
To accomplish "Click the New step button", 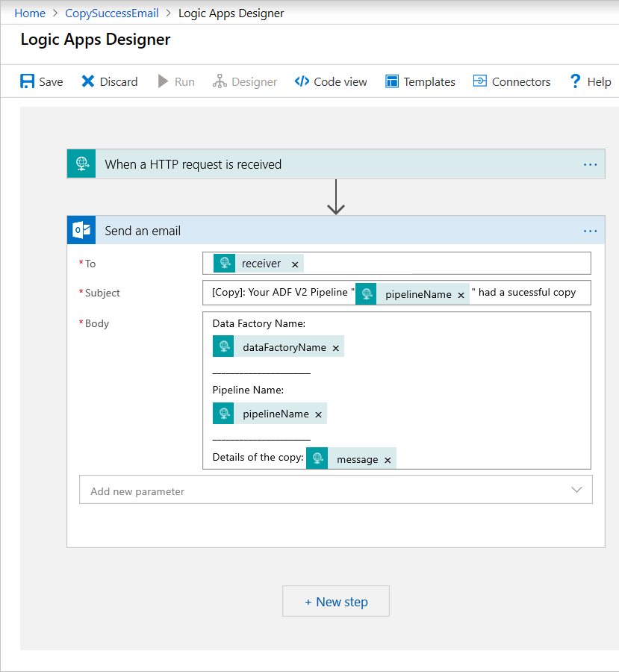I will (x=335, y=601).
